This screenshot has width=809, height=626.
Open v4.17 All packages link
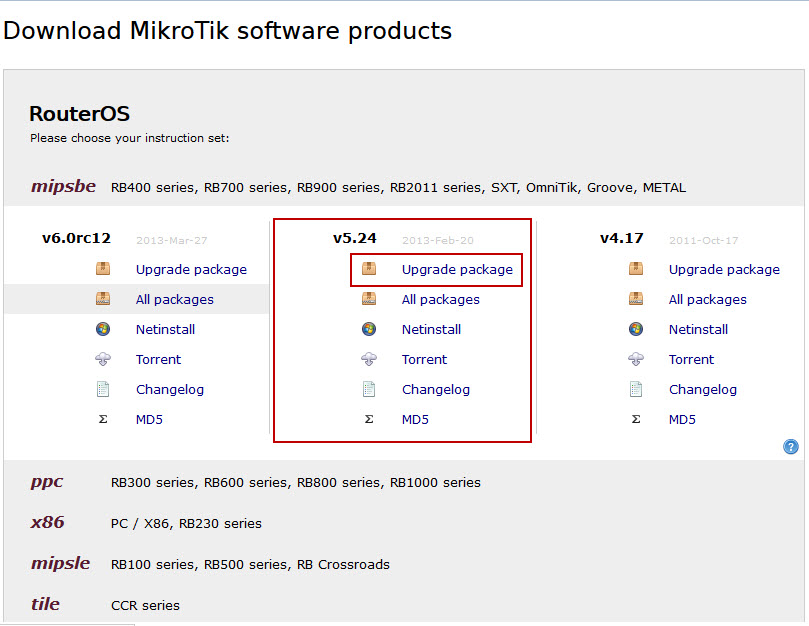[x=707, y=300]
